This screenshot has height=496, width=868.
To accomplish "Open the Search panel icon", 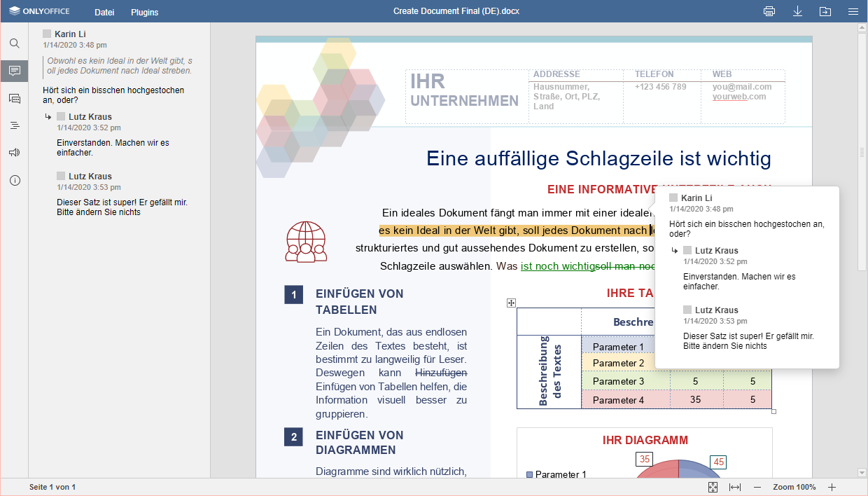I will [x=14, y=43].
